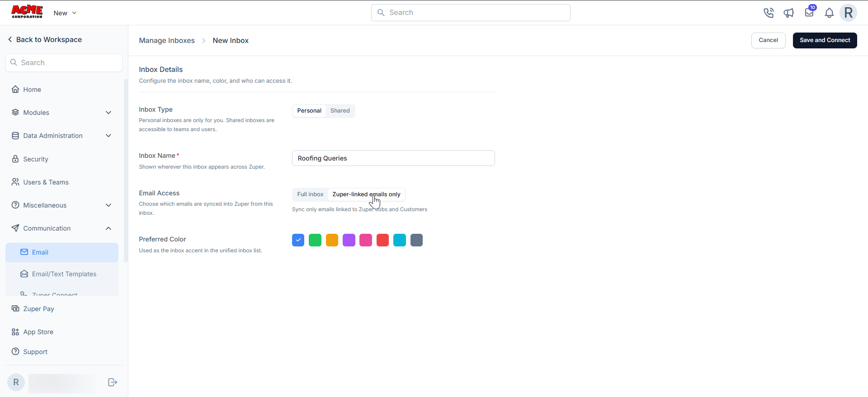Click Save and Connect
The image size is (868, 397).
point(825,40)
